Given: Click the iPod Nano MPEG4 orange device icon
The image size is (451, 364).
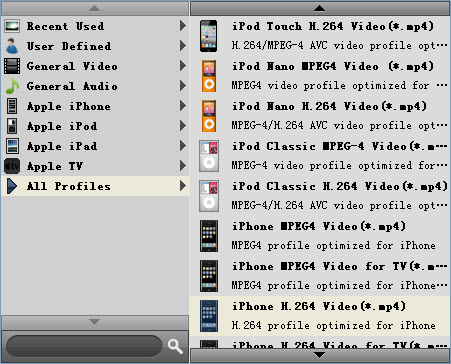Looking at the screenshot, I should pos(209,76).
